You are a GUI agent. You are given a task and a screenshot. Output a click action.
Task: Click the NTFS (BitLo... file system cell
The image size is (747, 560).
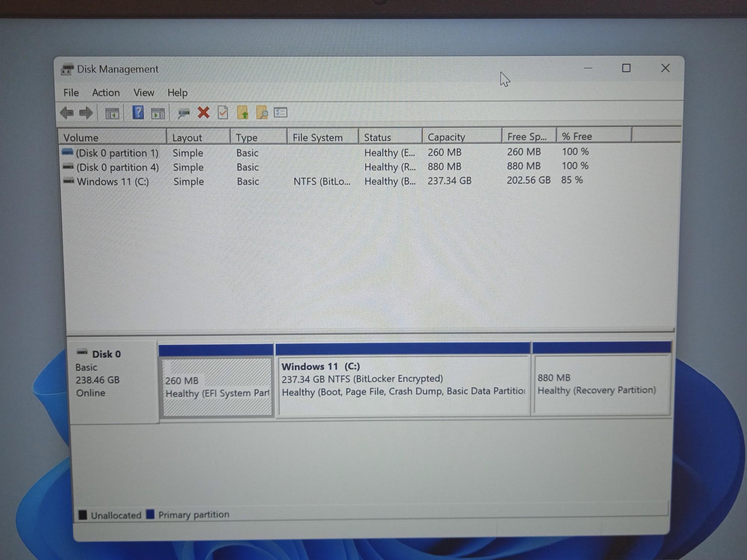point(322,181)
